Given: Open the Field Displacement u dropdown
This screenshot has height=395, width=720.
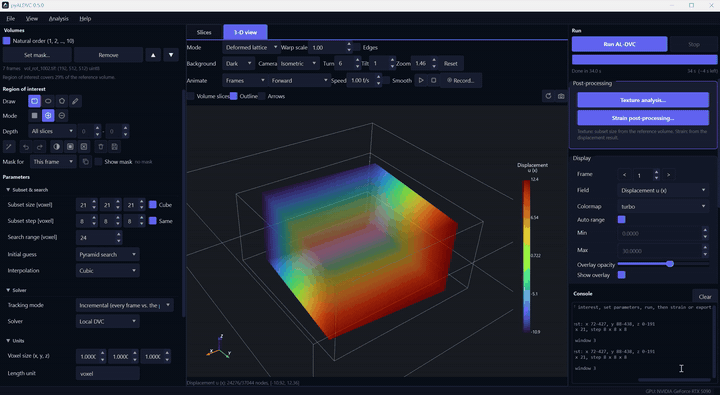Looking at the screenshot, I should pos(663,190).
